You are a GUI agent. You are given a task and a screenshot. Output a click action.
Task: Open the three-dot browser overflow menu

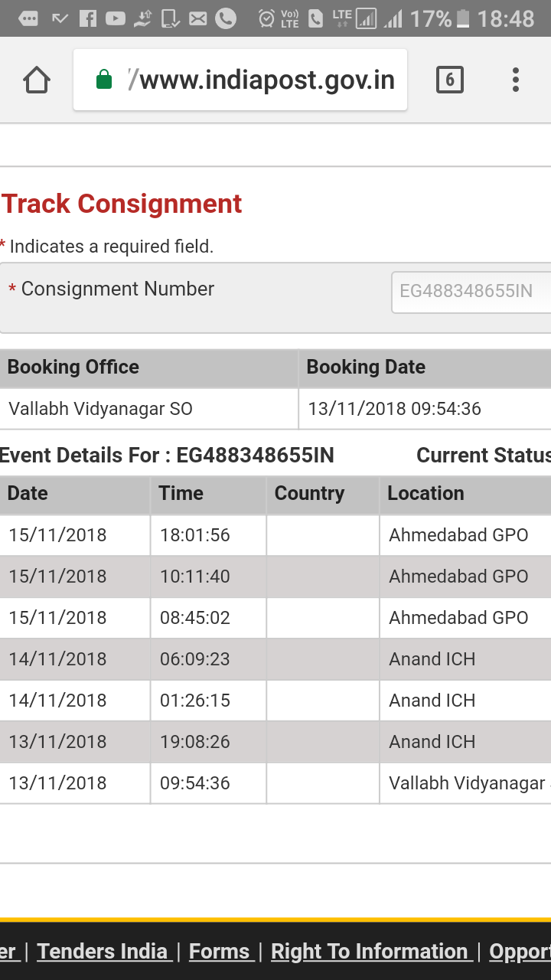click(516, 80)
